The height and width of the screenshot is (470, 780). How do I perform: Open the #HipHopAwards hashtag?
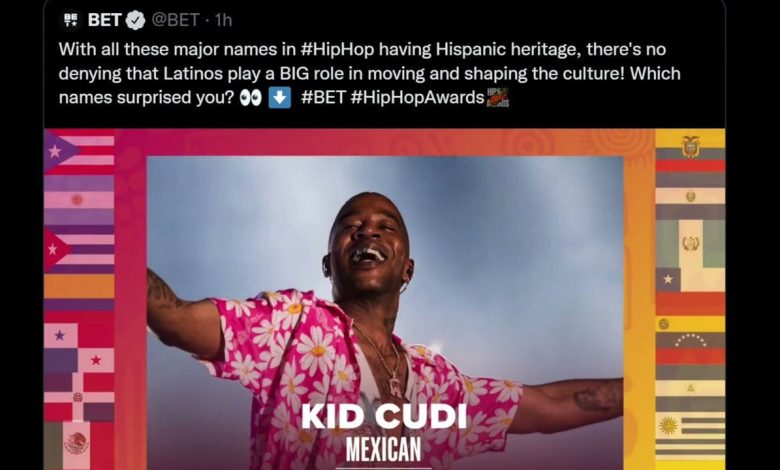pos(417,97)
